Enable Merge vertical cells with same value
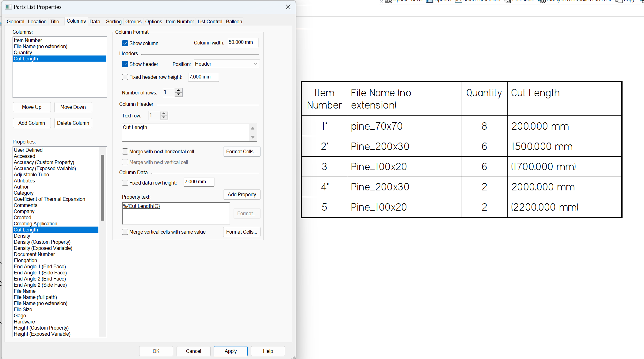The height and width of the screenshot is (359, 644). pos(125,232)
